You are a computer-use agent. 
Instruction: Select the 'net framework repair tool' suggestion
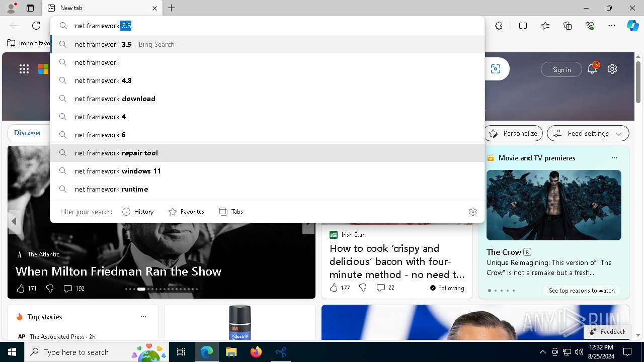267,153
